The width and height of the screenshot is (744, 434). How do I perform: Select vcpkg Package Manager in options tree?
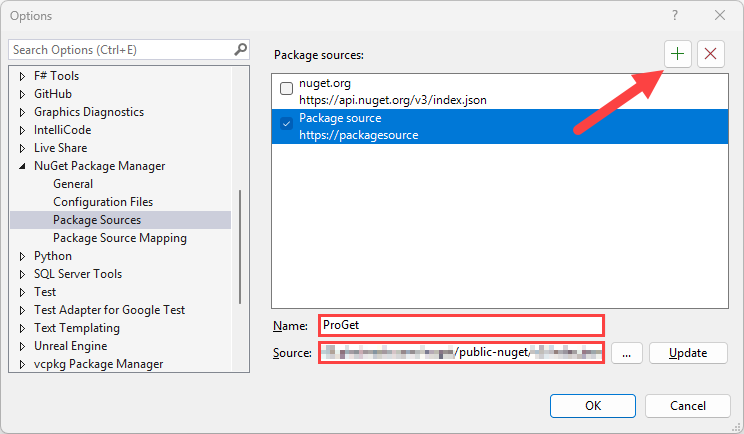click(x=98, y=364)
